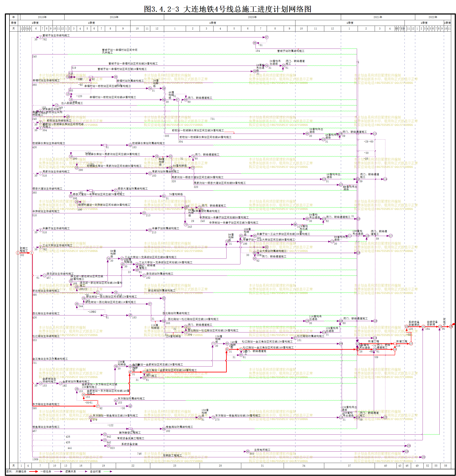
Task: Select task label 辛萍街站主体结构施工
Action: point(46,211)
